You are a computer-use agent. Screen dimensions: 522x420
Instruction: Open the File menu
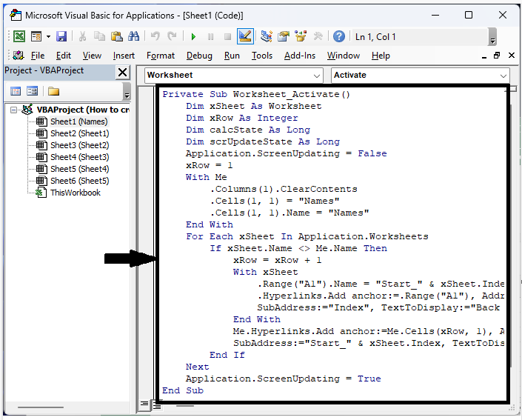(x=38, y=56)
